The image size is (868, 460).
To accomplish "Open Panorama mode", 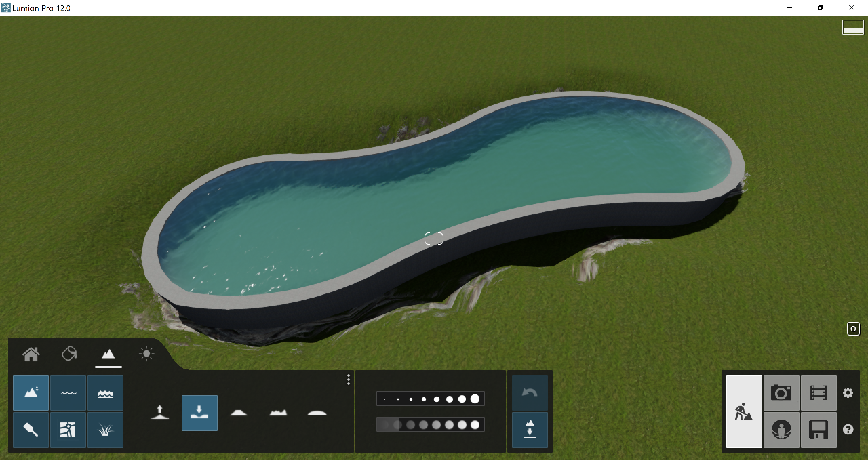I will coord(782,430).
